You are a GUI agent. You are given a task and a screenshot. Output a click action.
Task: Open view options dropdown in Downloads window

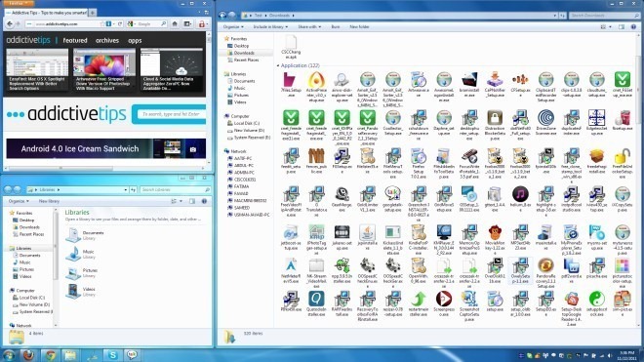click(x=610, y=26)
